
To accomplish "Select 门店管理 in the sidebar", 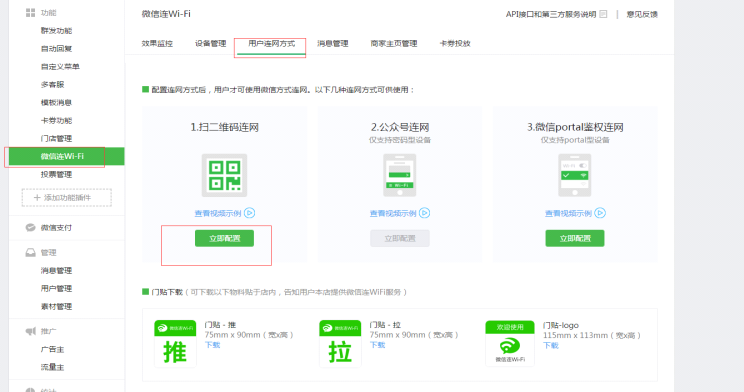I will click(56, 139).
